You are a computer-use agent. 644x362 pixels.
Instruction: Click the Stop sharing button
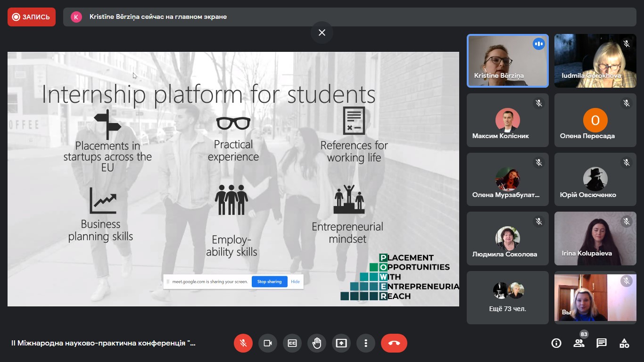tap(269, 281)
